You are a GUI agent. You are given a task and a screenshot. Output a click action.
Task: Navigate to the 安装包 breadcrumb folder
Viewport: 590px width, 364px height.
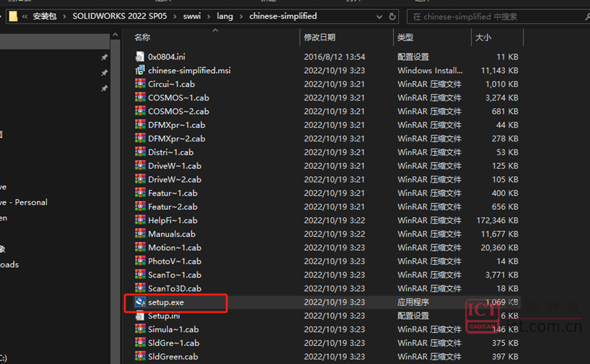44,16
